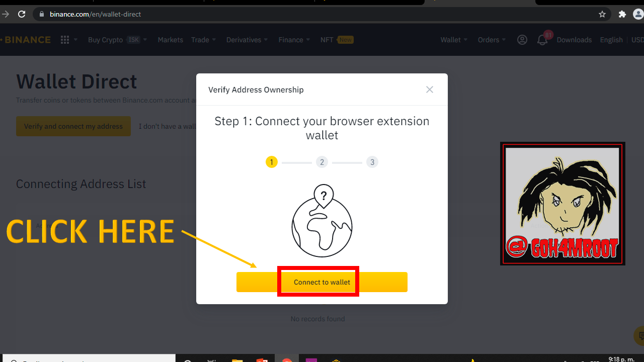Open the notifications bell
The image size is (644, 362).
pos(542,40)
